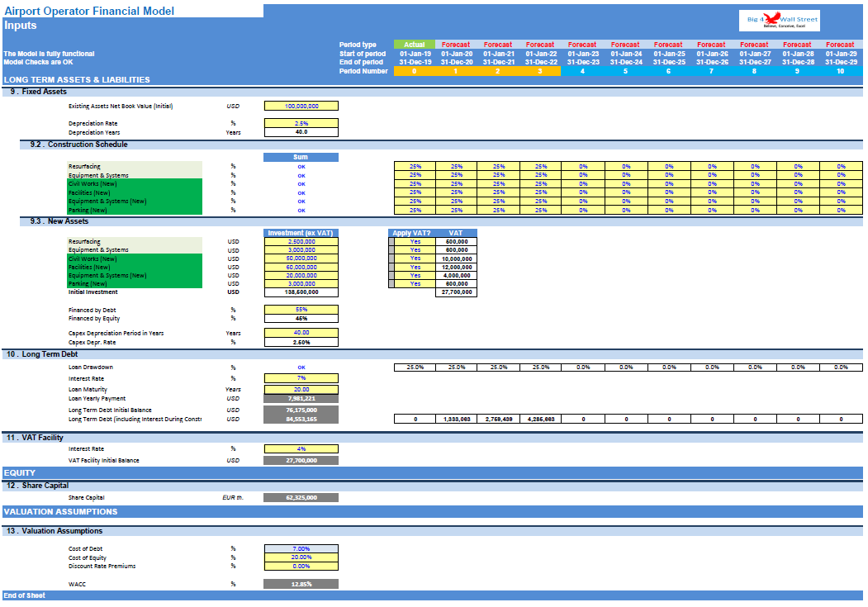This screenshot has width=868, height=607.
Task: Select Capex Depreciation Period 40.00 cell
Action: [301, 333]
